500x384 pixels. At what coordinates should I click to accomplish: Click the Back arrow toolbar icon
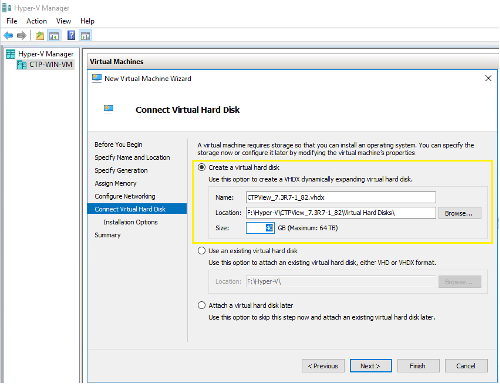coord(8,35)
